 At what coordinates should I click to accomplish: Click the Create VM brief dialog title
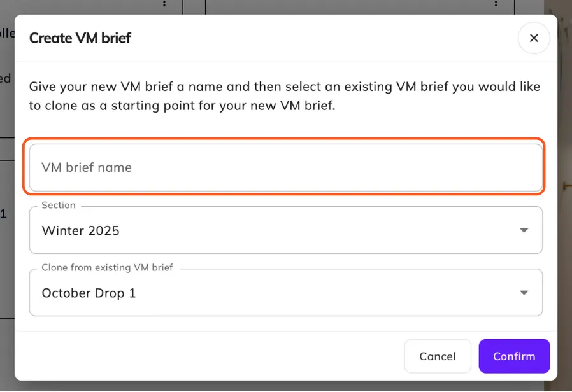tap(80, 38)
